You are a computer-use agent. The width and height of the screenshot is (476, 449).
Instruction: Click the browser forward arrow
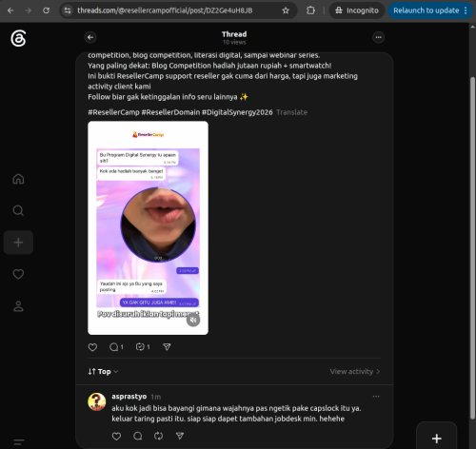29,10
